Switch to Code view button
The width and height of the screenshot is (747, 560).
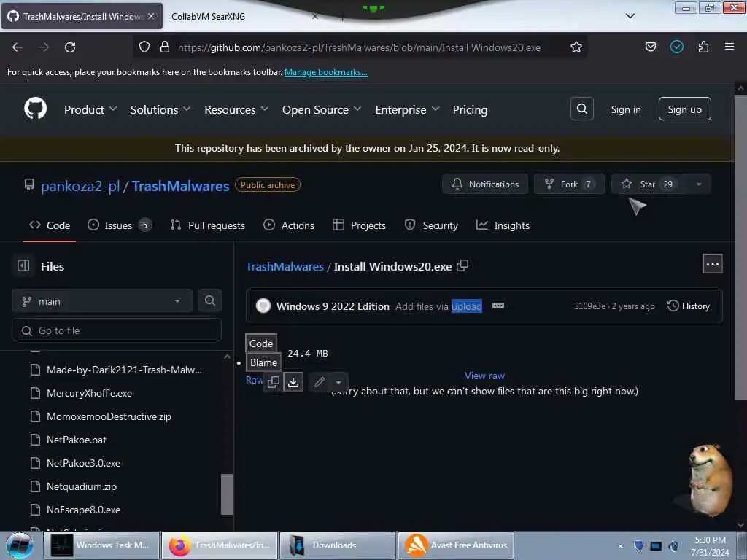[261, 343]
